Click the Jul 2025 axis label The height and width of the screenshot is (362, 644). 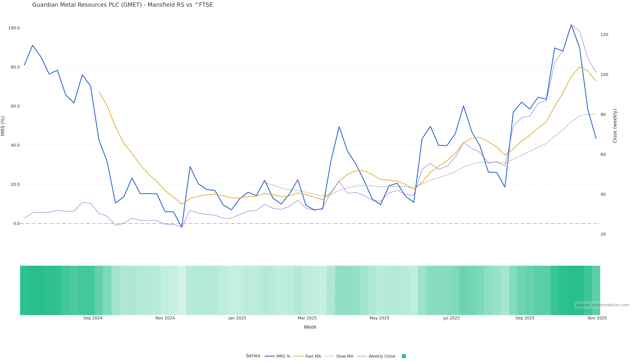(451, 318)
